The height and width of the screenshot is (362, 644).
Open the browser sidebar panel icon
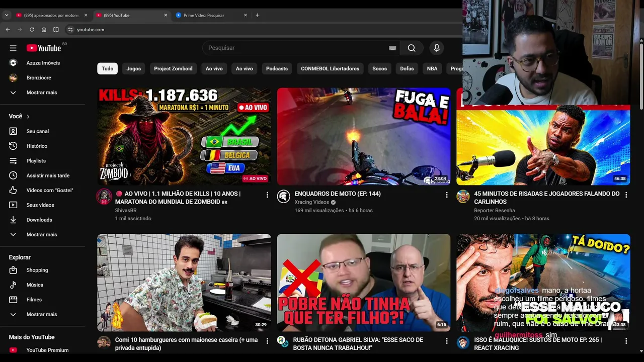click(x=56, y=30)
